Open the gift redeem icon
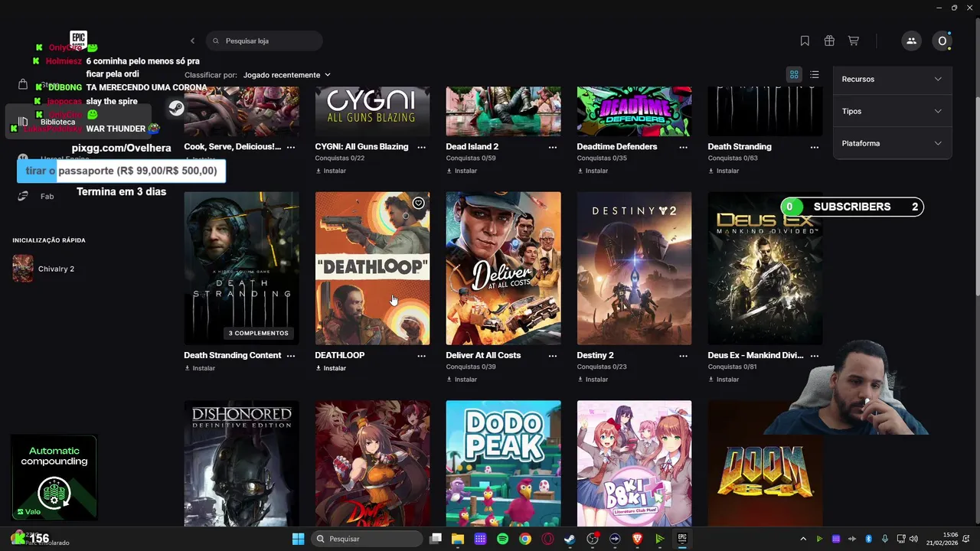The height and width of the screenshot is (551, 980). click(x=829, y=41)
